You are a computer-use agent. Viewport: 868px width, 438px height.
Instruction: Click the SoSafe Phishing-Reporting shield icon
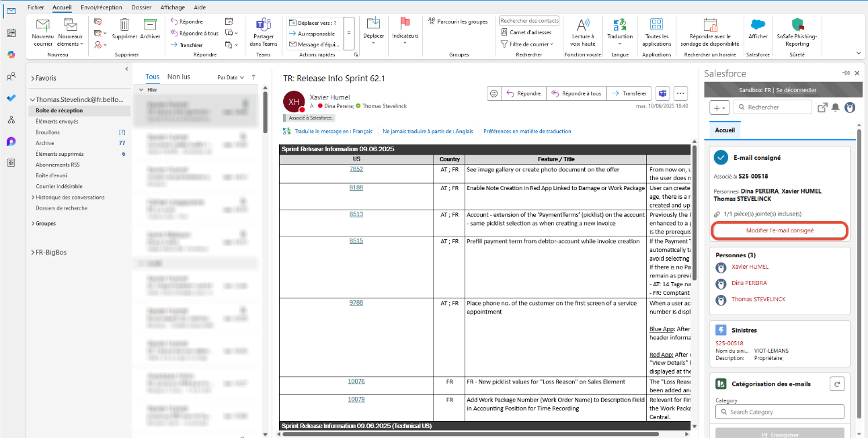798,25
